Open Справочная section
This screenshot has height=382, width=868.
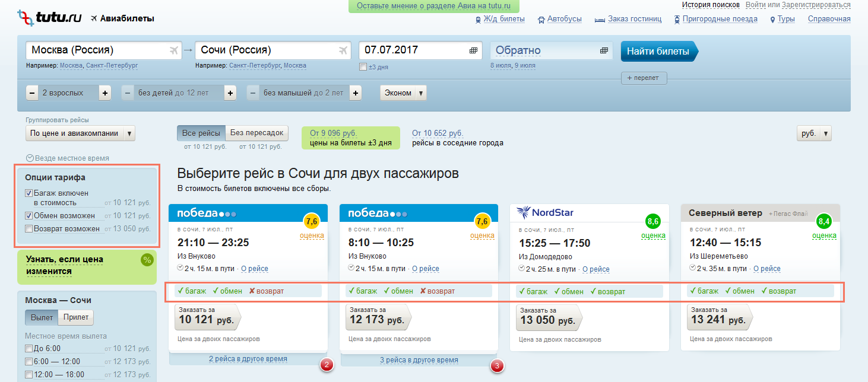pos(829,19)
